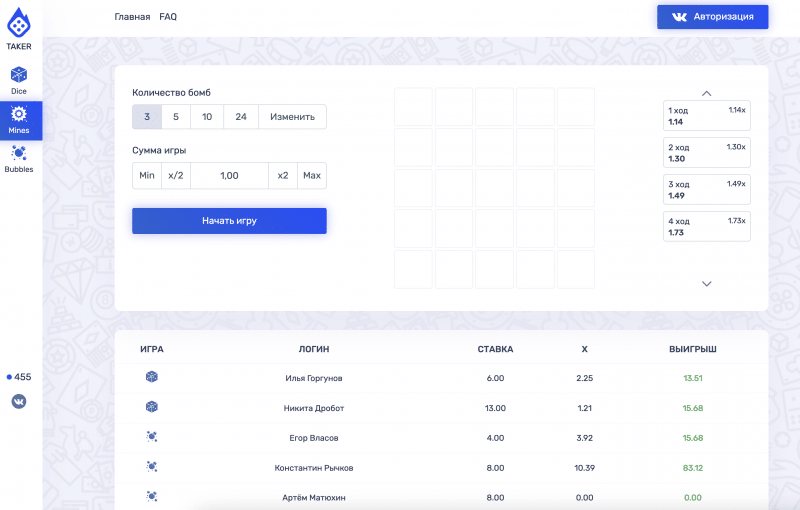Click the 3.92 multiplier value
Image resolution: width=800 pixels, height=510 pixels.
[585, 438]
